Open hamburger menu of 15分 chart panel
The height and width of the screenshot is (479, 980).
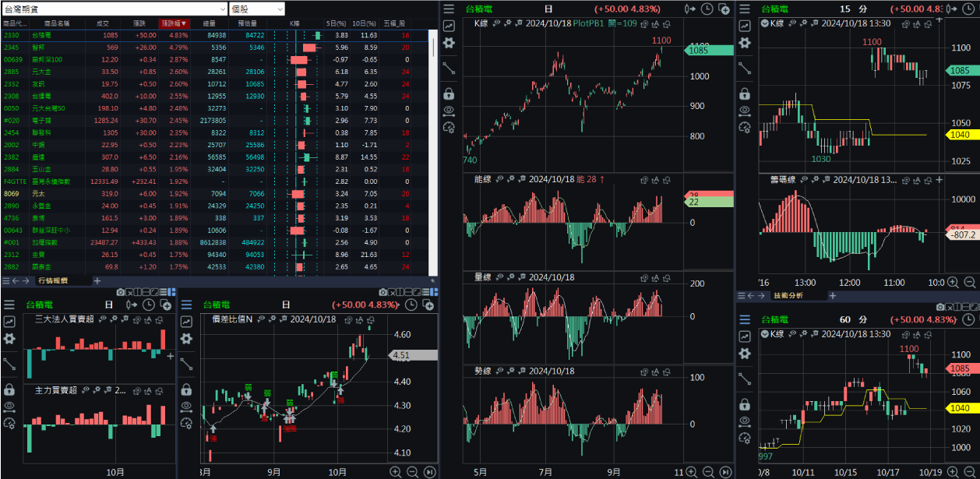(x=745, y=9)
